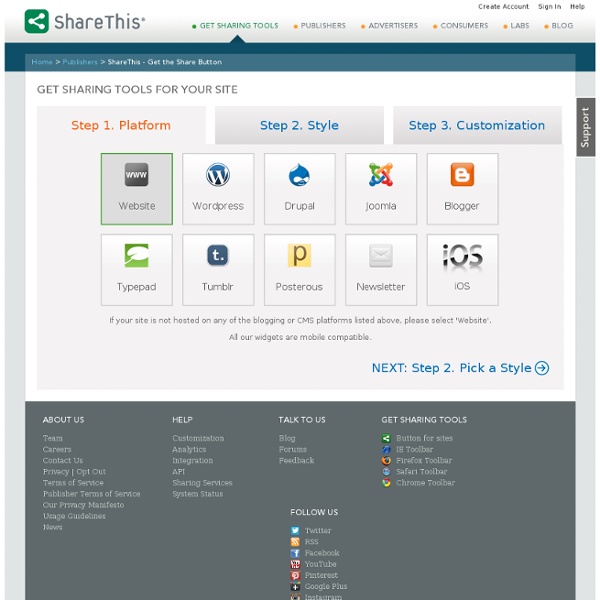This screenshot has width=600, height=600.
Task: Click the Help link at top
Action: (577, 7)
